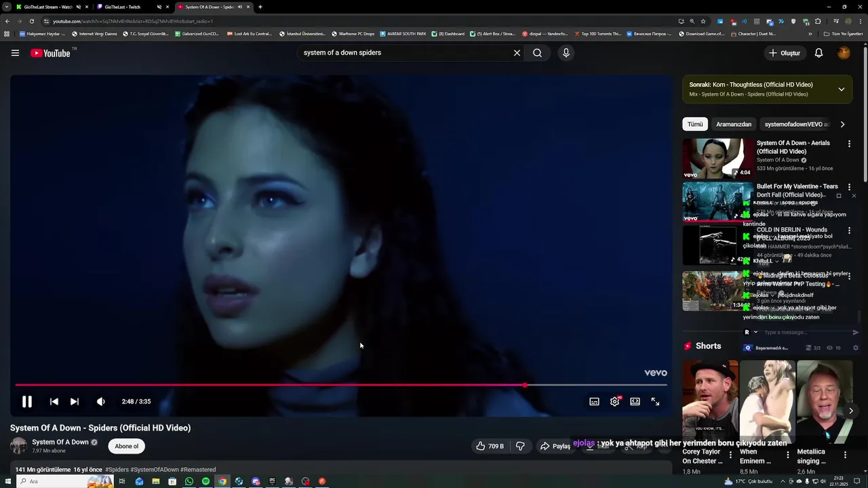Enter full screen mode

click(x=655, y=401)
